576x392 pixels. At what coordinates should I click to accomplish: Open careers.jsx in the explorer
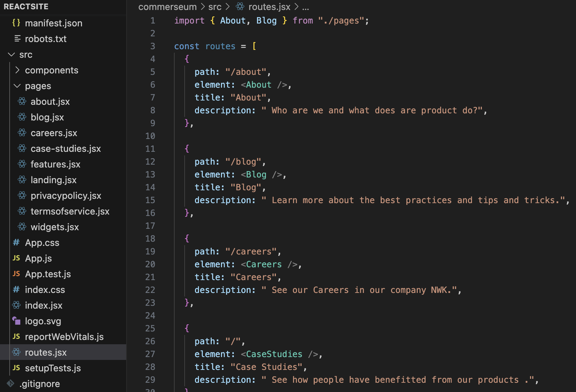tap(54, 133)
